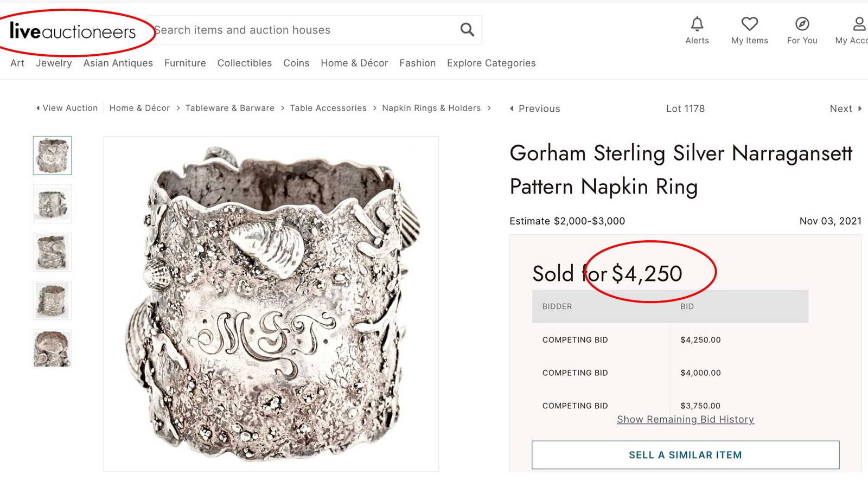Viewport: 868px width, 481px height.
Task: Open the Jewelry category menu
Action: (54, 63)
